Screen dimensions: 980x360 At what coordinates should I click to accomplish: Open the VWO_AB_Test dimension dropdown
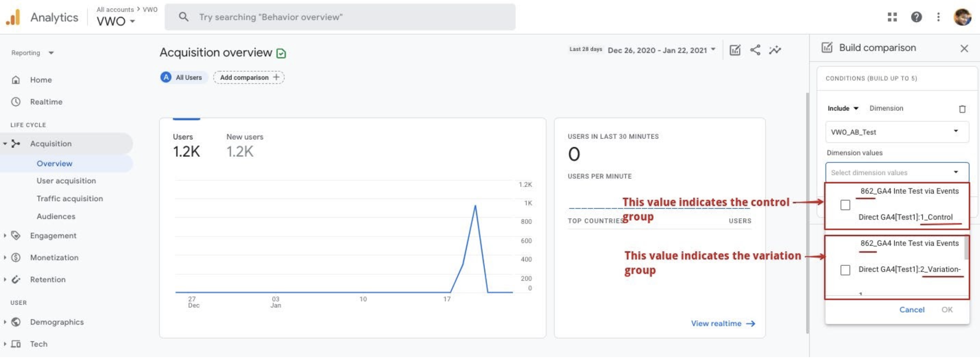point(897,132)
